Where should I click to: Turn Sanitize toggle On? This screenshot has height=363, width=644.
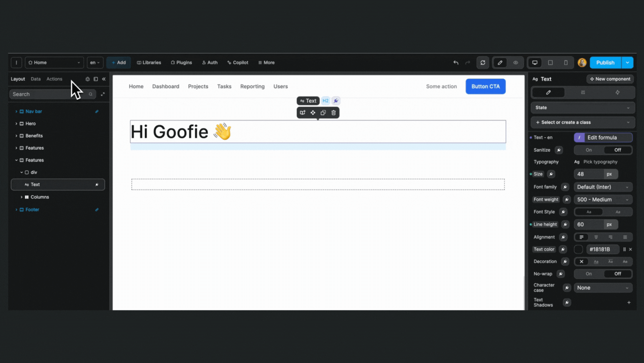(588, 150)
